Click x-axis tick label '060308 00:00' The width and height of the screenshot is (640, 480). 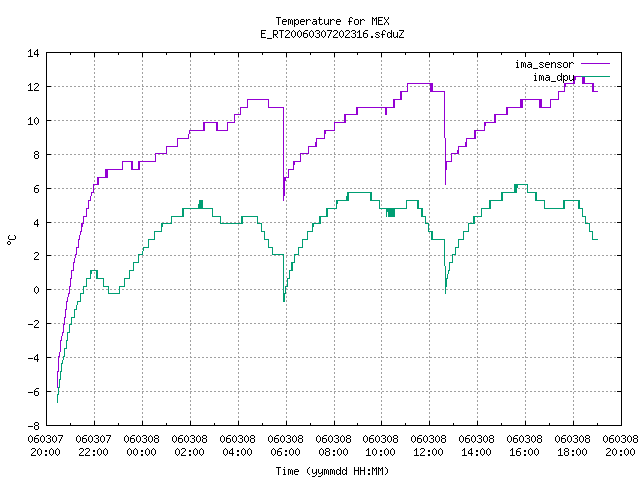[x=141, y=446]
